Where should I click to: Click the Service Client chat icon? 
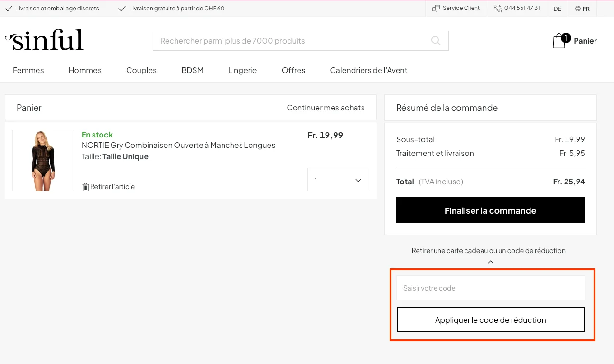click(x=435, y=8)
